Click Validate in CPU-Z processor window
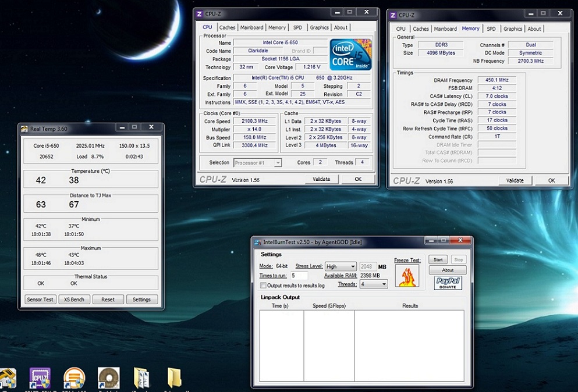 (321, 179)
